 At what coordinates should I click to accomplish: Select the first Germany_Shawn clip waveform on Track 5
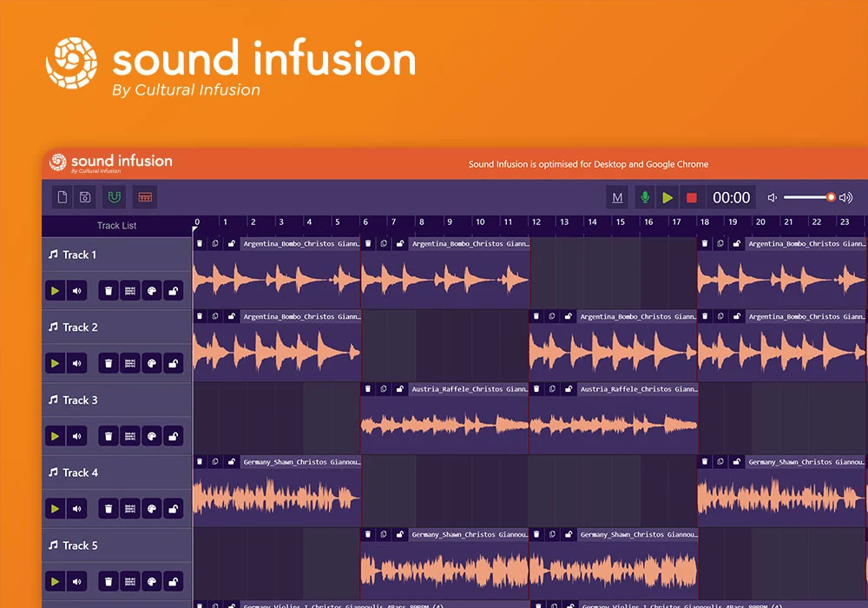pos(444,571)
